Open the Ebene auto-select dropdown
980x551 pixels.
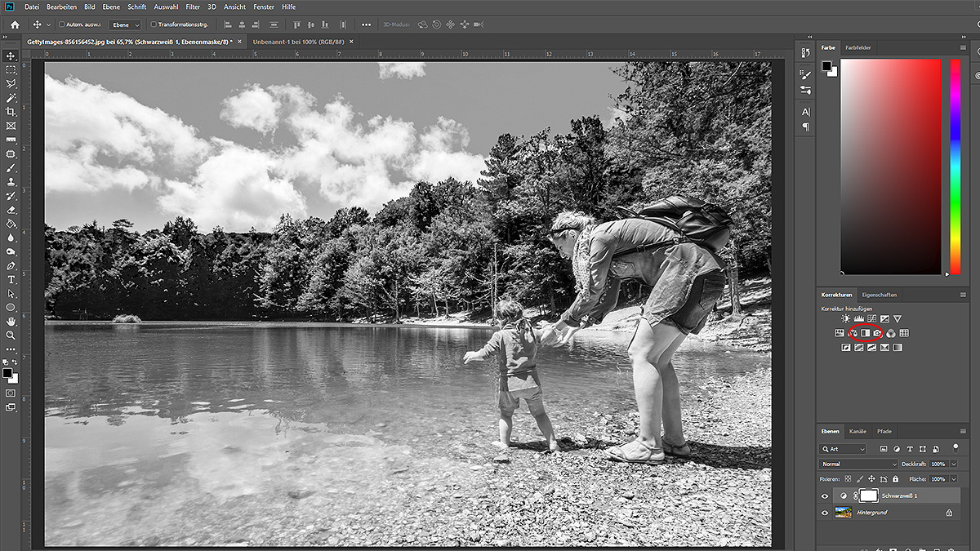tap(125, 24)
